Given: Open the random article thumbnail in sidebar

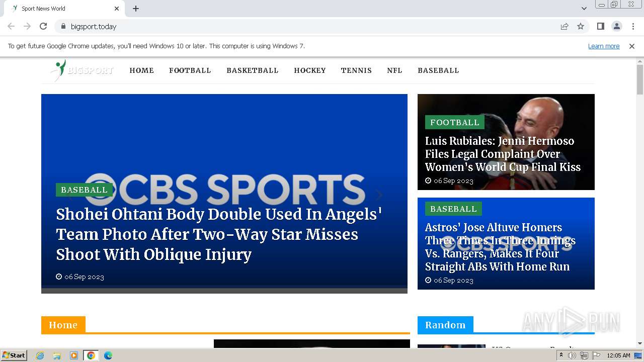Looking at the screenshot, I should (451, 346).
